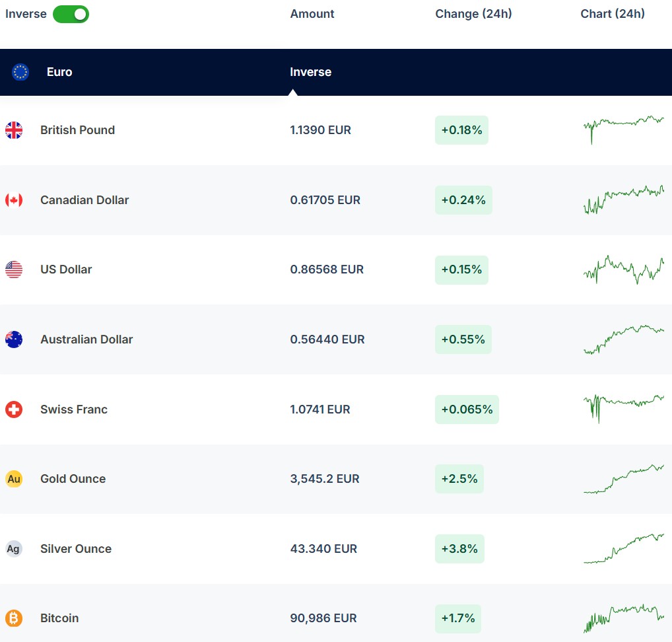Screen dimensions: 672x642
Task: Click the Gold Ounce +2.5% change badge
Action: coord(459,479)
